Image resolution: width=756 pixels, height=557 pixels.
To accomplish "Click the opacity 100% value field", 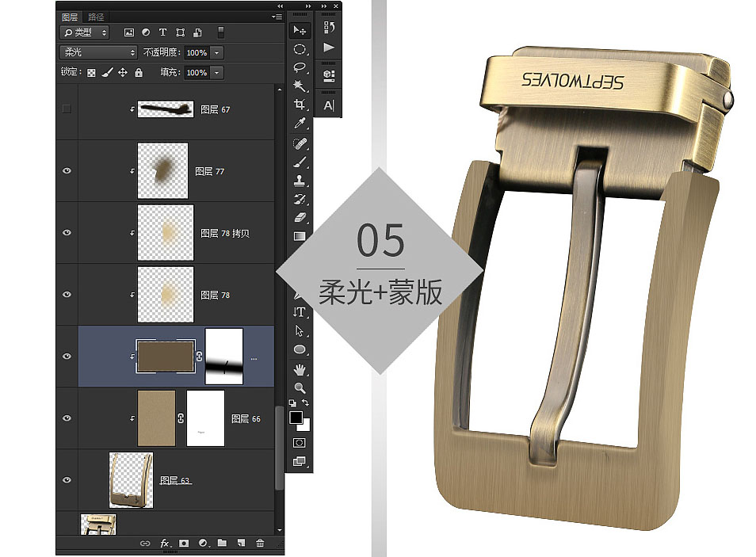I will 197,52.
